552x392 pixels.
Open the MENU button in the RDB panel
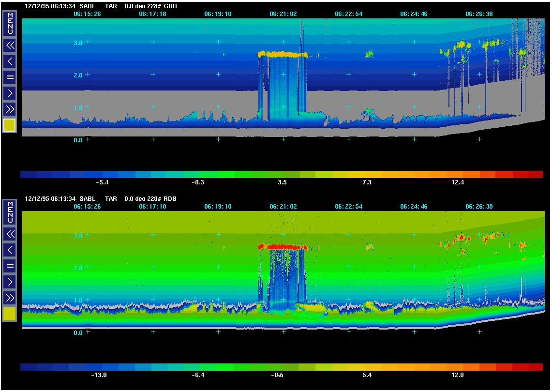point(10,213)
